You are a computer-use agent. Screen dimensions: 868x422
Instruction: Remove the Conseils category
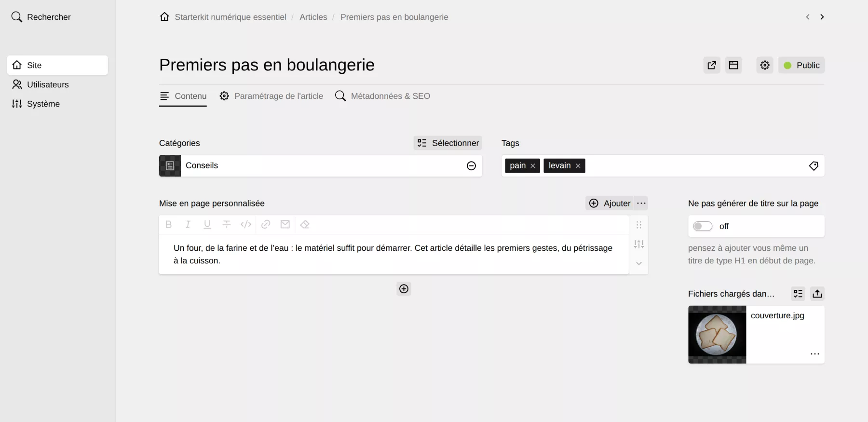(x=472, y=166)
